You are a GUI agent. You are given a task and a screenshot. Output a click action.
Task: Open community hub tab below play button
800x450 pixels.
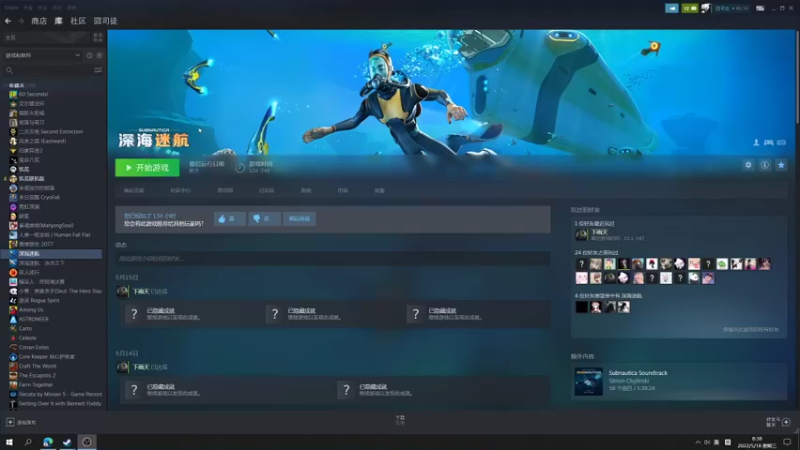(180, 190)
